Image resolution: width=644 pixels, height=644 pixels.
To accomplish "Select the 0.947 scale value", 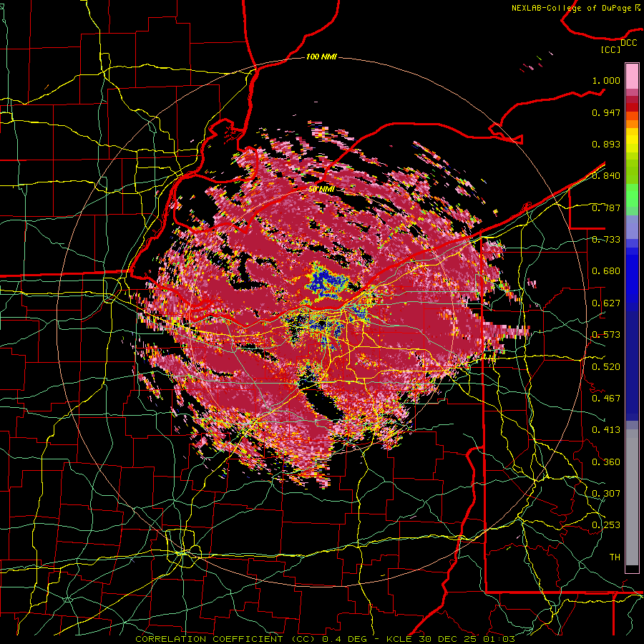I will tap(606, 112).
